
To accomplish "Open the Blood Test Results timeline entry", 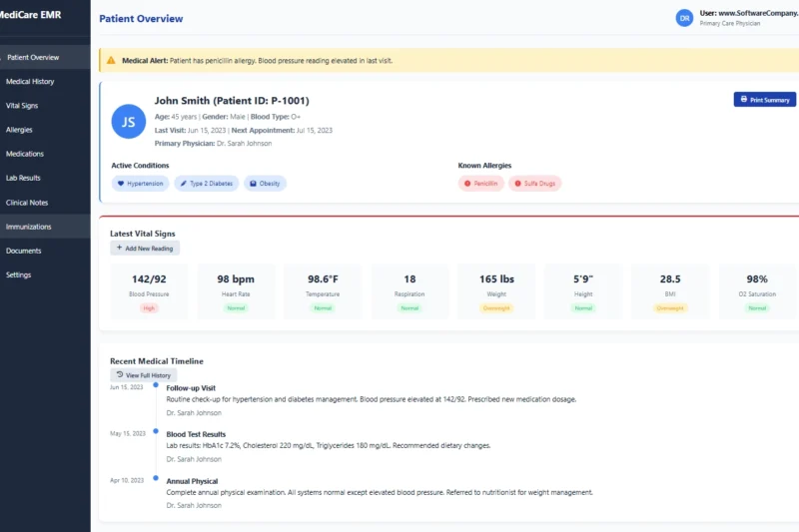I will tap(329, 446).
